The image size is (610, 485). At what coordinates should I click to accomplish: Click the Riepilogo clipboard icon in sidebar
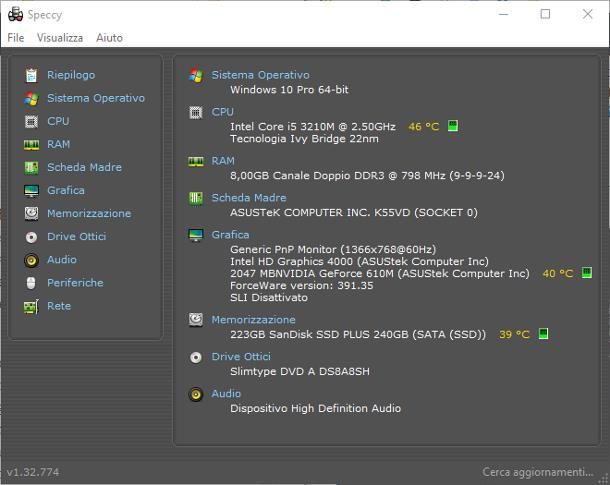click(x=31, y=75)
